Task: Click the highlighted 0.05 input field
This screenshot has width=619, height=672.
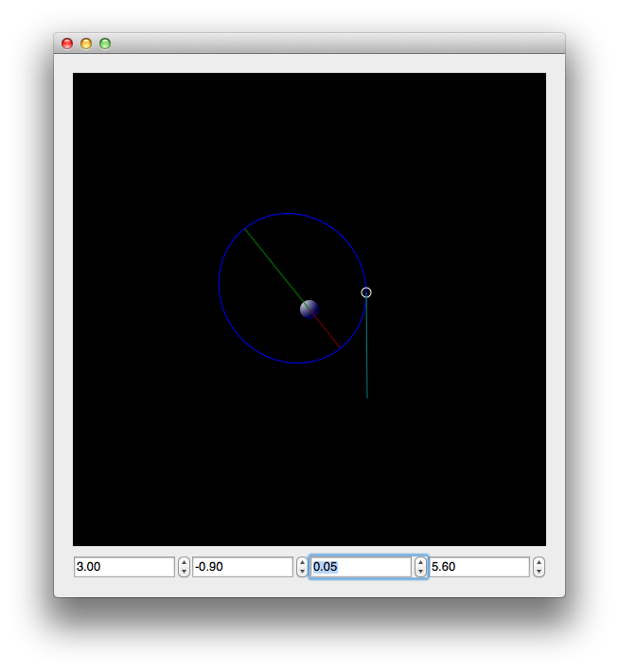Action: 361,567
